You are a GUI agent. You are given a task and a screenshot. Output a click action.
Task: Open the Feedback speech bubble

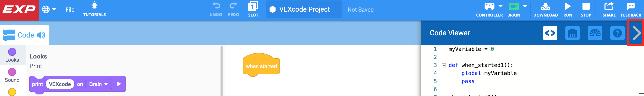pyautogui.click(x=631, y=6)
